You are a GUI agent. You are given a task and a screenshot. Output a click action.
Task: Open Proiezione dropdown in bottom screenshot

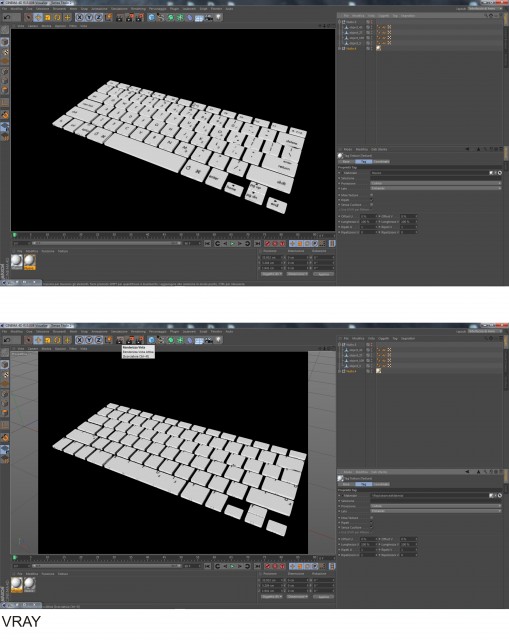436,506
